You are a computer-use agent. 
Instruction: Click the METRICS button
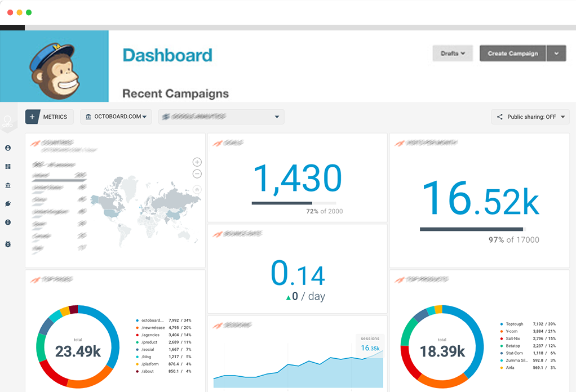[49, 117]
